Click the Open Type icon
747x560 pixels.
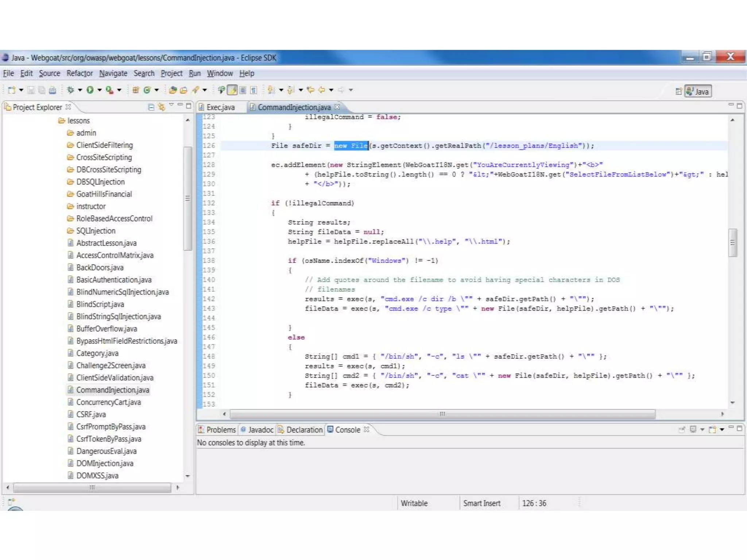click(x=173, y=90)
